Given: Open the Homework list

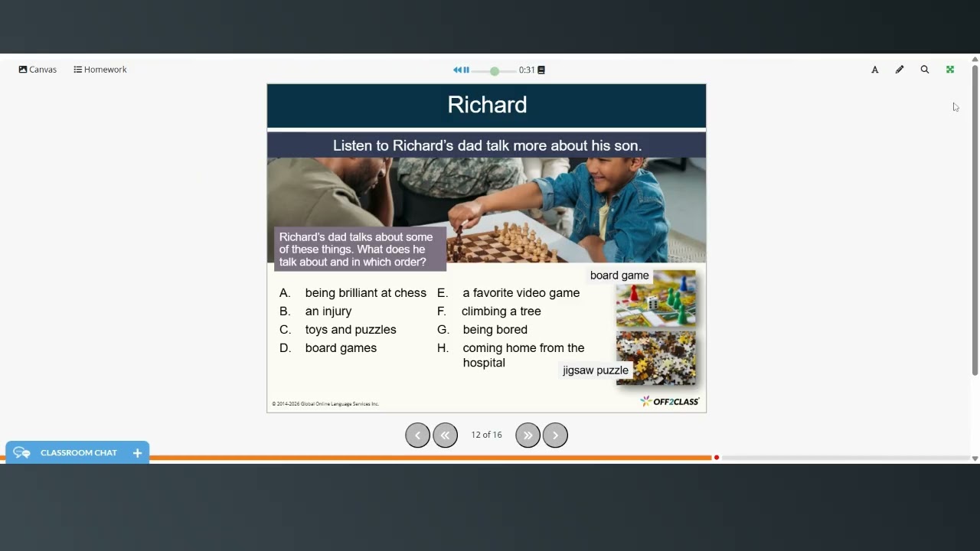Looking at the screenshot, I should (100, 70).
